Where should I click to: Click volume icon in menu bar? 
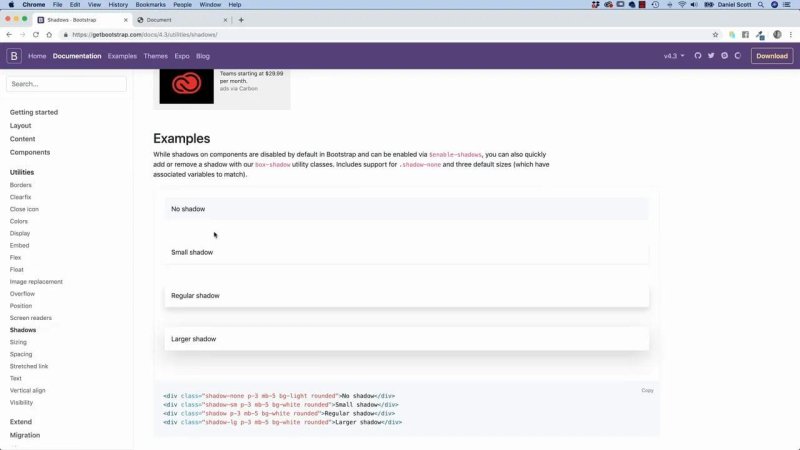coord(694,5)
